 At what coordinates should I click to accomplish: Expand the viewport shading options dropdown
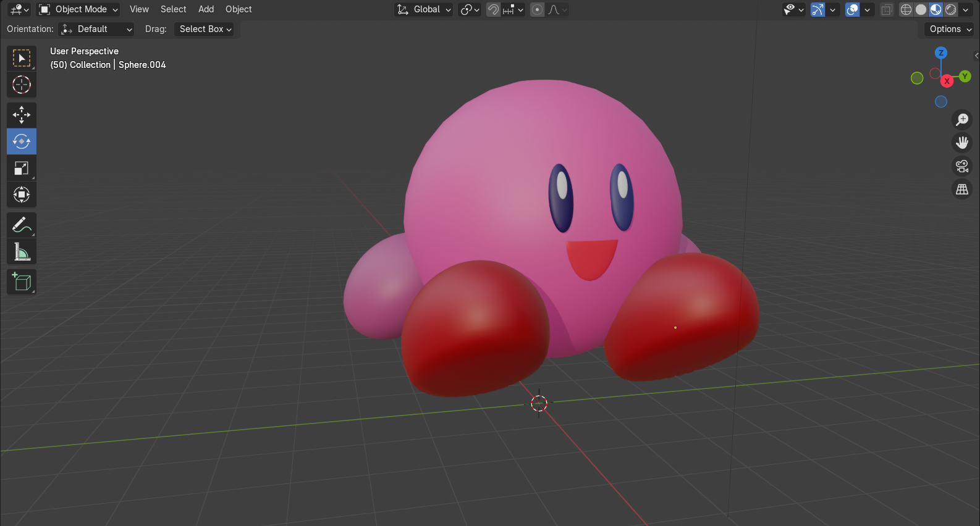(966, 9)
